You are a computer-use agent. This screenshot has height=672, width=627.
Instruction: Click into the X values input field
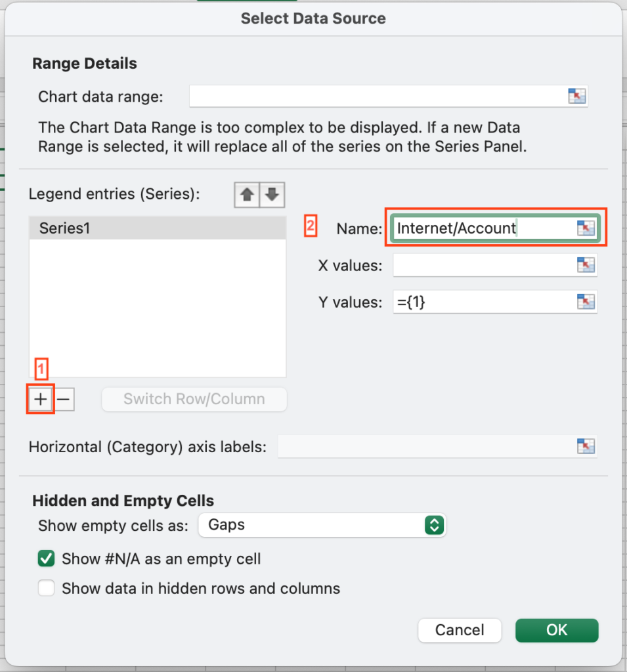click(485, 265)
